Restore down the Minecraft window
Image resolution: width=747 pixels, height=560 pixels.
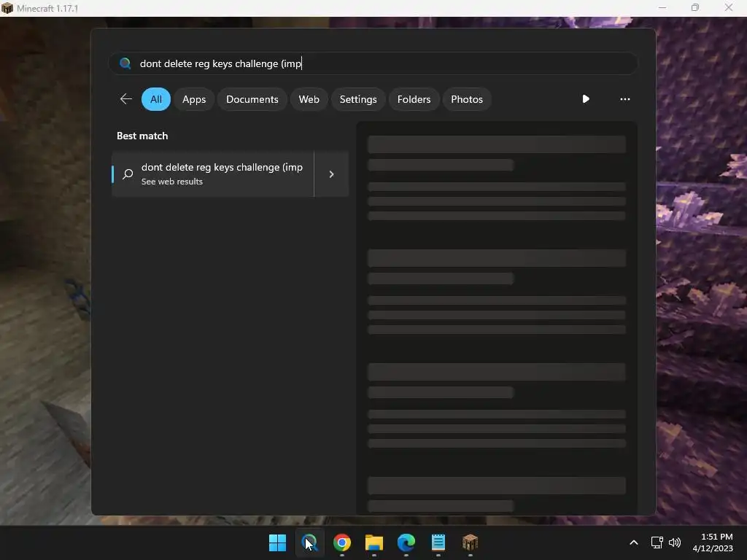pyautogui.click(x=695, y=7)
